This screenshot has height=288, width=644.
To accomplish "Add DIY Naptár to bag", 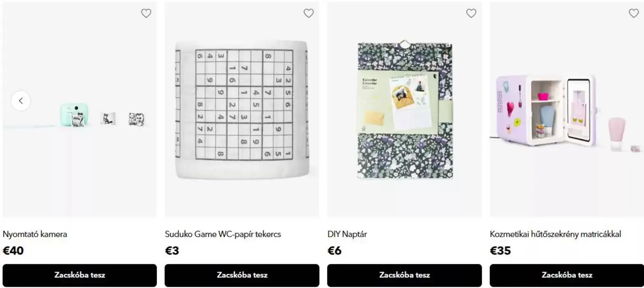I will click(404, 275).
